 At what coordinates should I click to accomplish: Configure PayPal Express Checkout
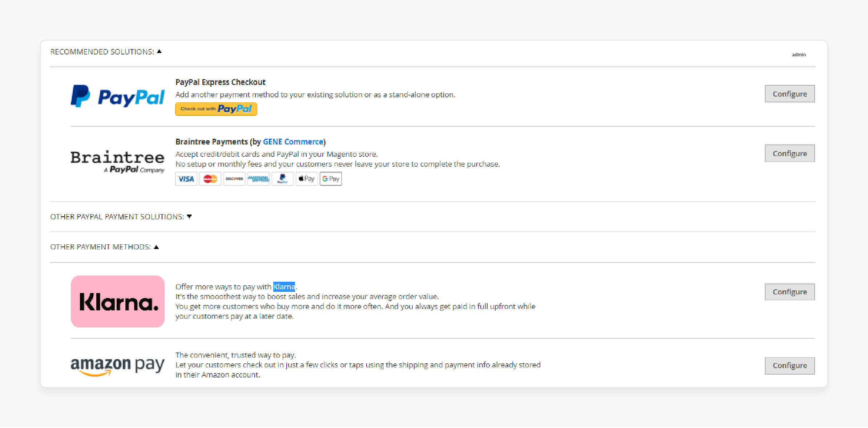pos(790,94)
